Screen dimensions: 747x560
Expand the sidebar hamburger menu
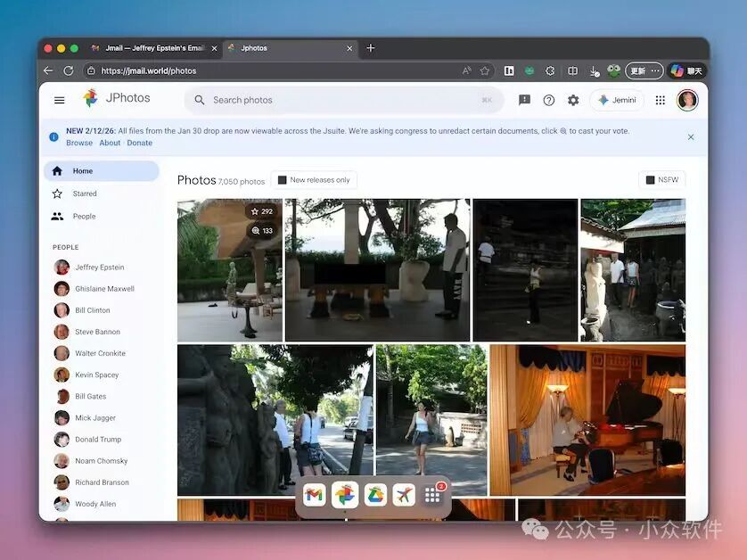tap(59, 100)
